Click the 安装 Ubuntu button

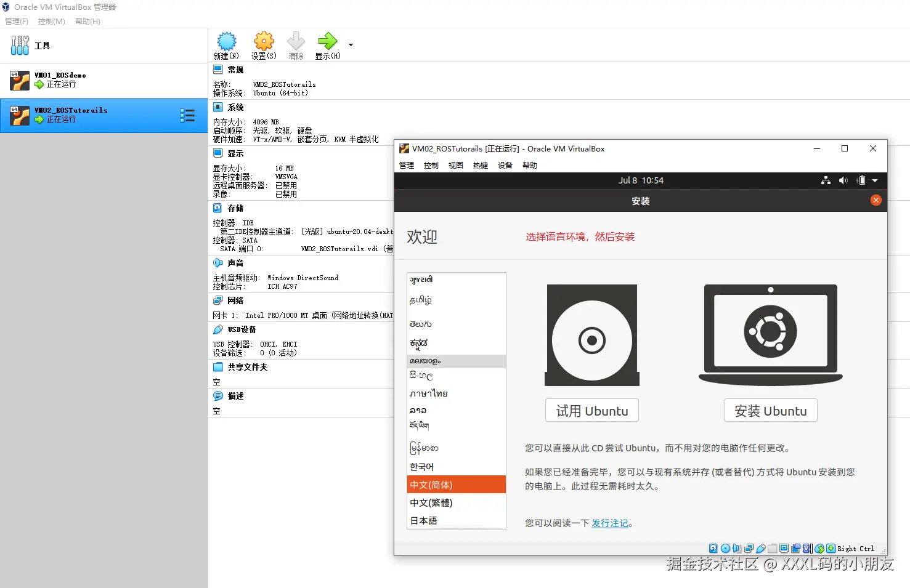[x=771, y=411]
